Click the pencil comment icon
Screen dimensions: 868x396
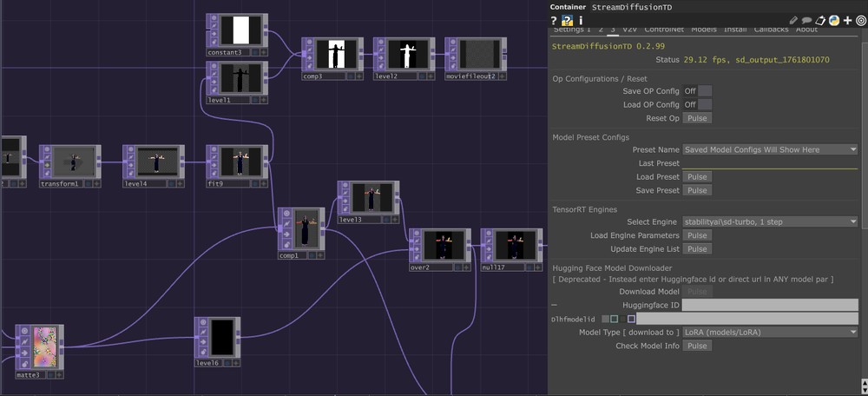pos(793,21)
